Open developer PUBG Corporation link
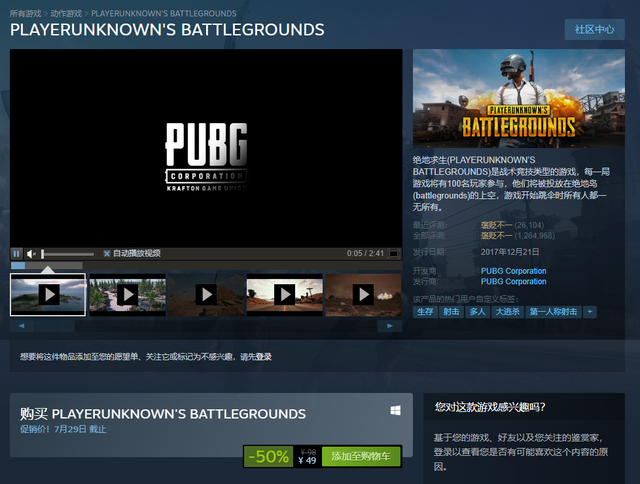Image resolution: width=640 pixels, height=484 pixels. click(x=513, y=271)
